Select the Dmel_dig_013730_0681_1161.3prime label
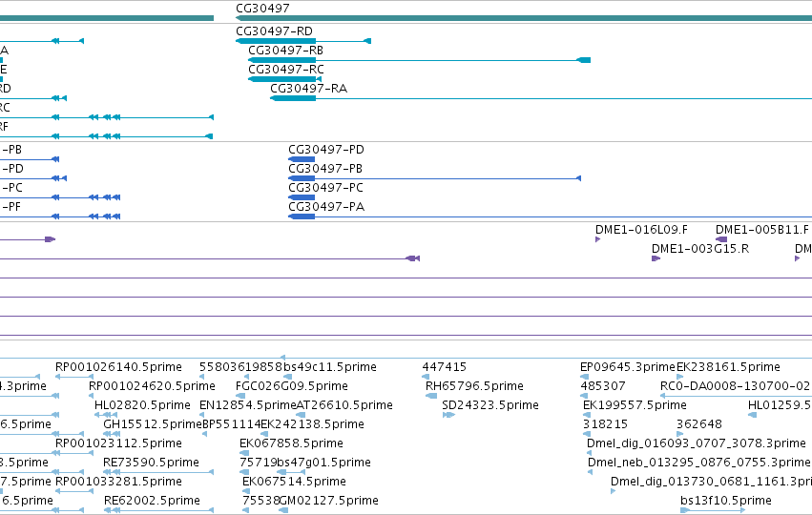This screenshot has height=515, width=812. pos(711,482)
